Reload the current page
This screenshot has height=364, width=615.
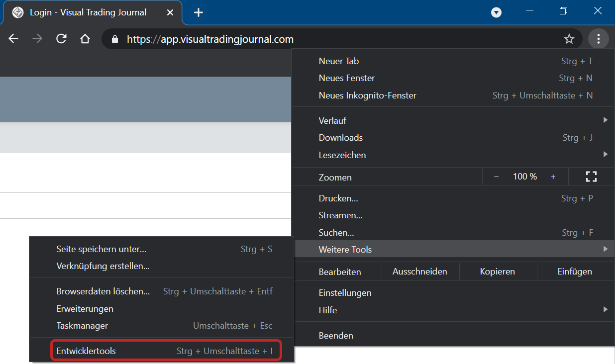coord(61,39)
